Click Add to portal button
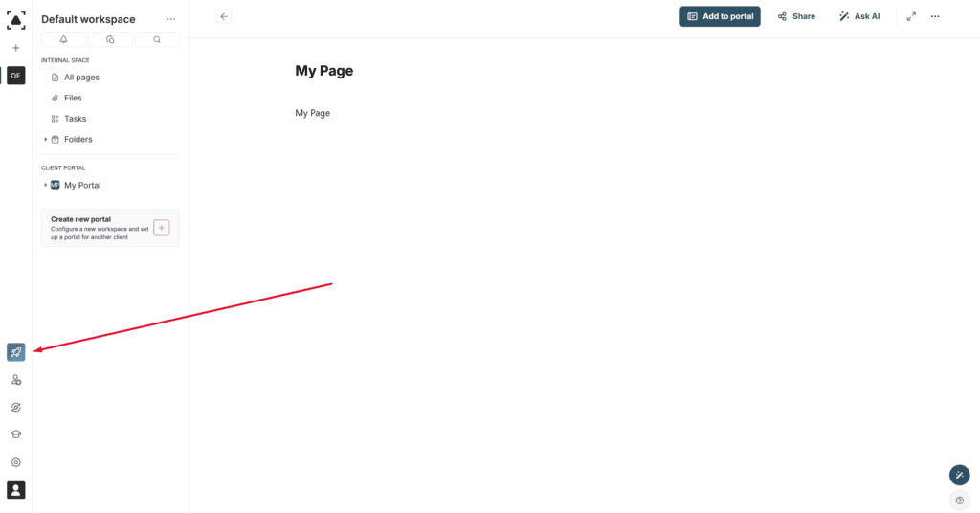 pyautogui.click(x=720, y=17)
